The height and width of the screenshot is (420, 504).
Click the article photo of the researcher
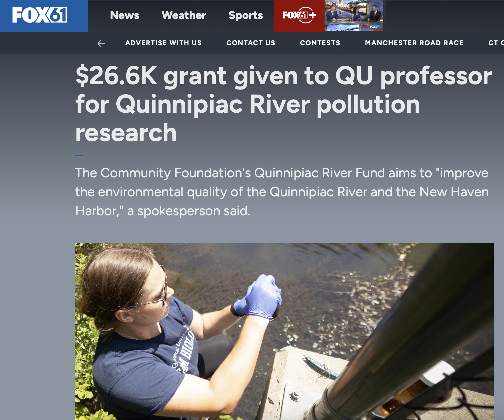284,331
